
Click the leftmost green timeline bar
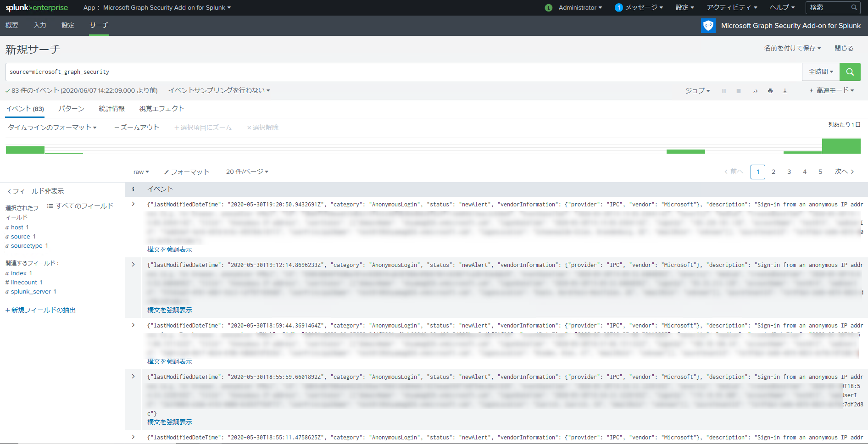(25, 150)
